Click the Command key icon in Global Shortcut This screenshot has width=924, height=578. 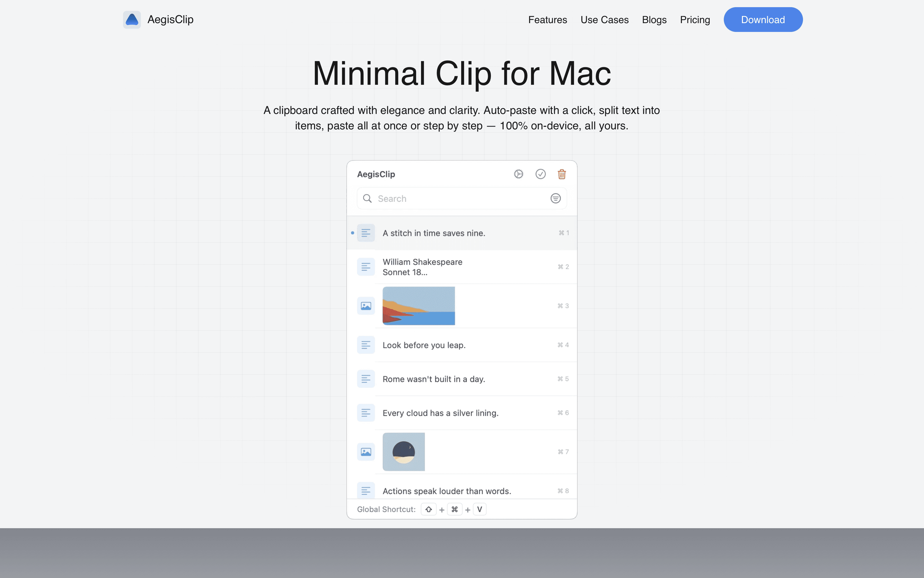tap(454, 509)
